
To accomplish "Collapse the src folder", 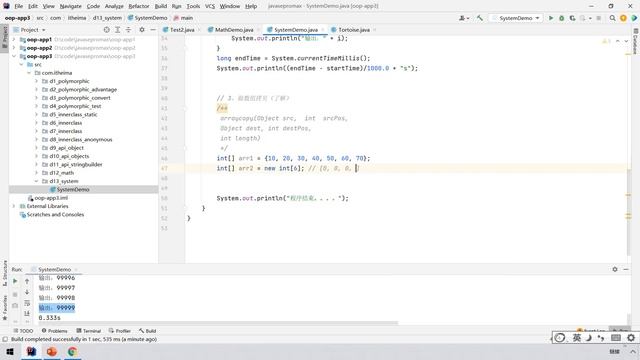I will [21, 64].
